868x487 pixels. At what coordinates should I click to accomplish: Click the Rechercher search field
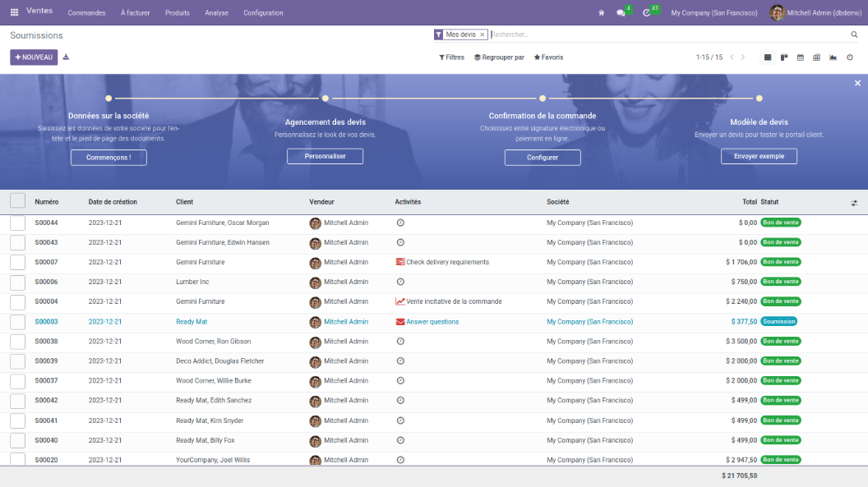tap(666, 34)
